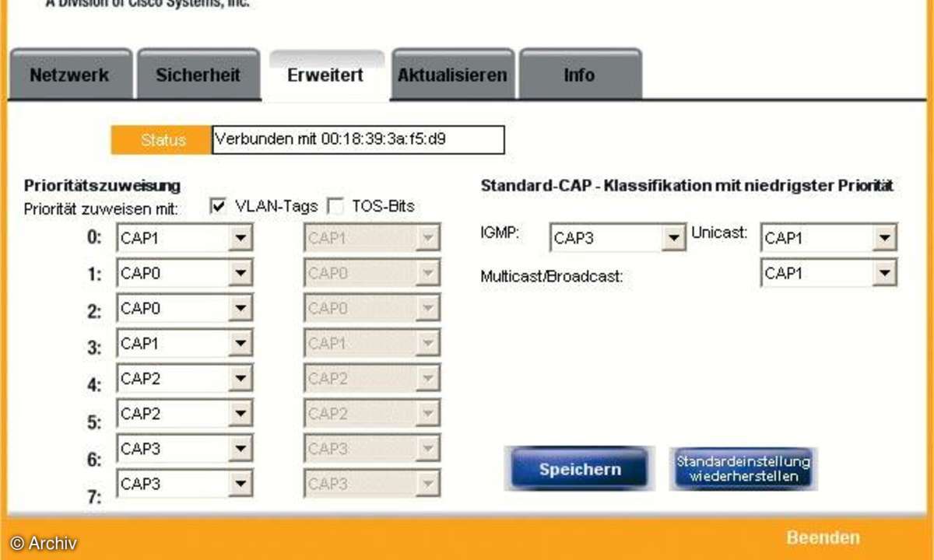Viewport: 934px width, 560px height.
Task: Expand the priority 1 dropdown showing CAP0
Action: point(241,272)
